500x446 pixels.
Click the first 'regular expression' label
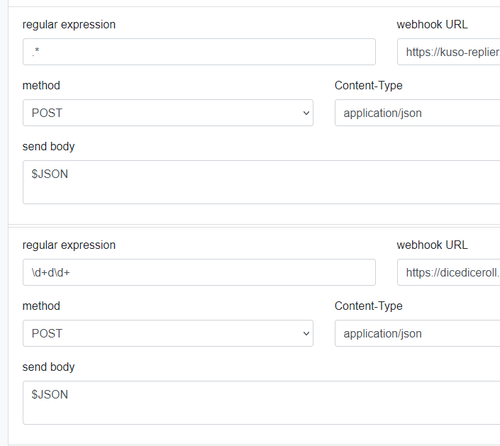click(x=69, y=25)
